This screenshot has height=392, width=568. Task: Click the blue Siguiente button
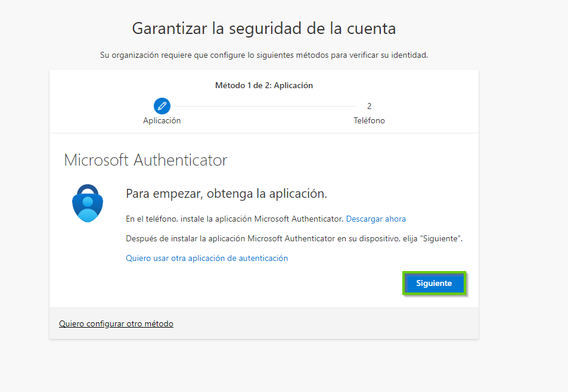tap(434, 283)
